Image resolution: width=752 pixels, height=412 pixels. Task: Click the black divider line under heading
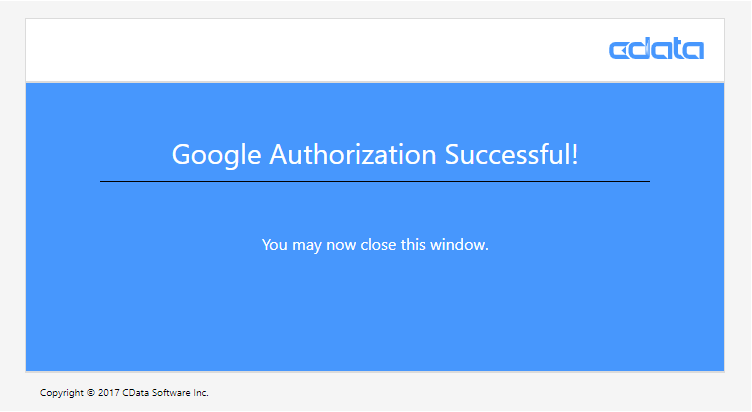[x=375, y=181]
